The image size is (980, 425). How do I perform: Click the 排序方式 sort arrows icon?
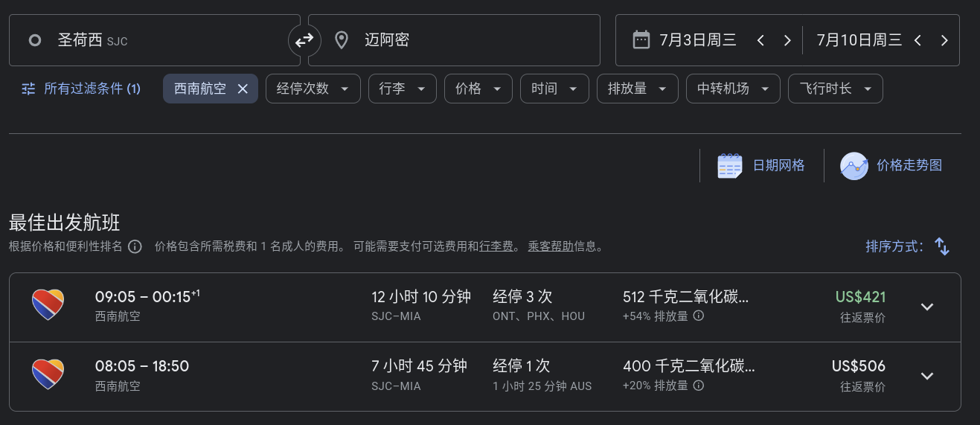click(942, 246)
